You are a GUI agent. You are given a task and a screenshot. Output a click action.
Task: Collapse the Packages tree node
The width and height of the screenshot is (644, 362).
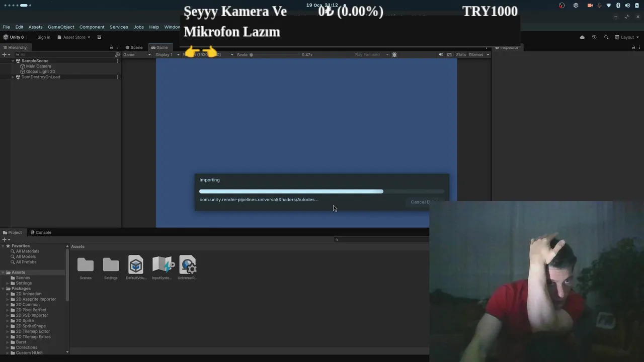coord(3,289)
